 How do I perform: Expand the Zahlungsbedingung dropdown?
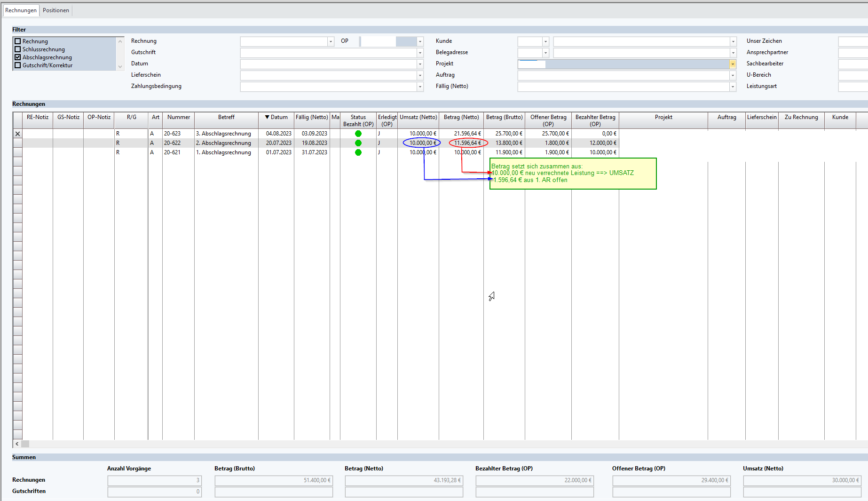(x=420, y=87)
